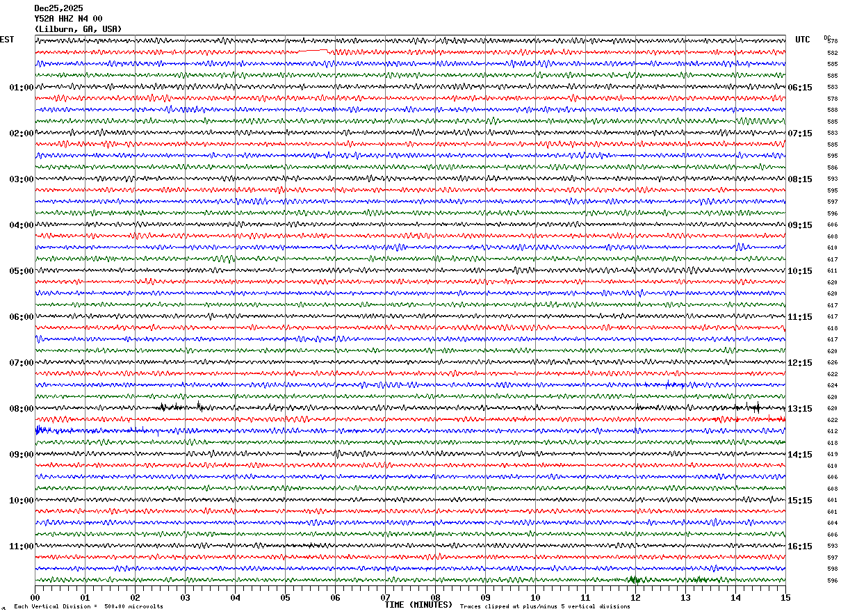Select the 02:00 EST row label

tap(21, 133)
